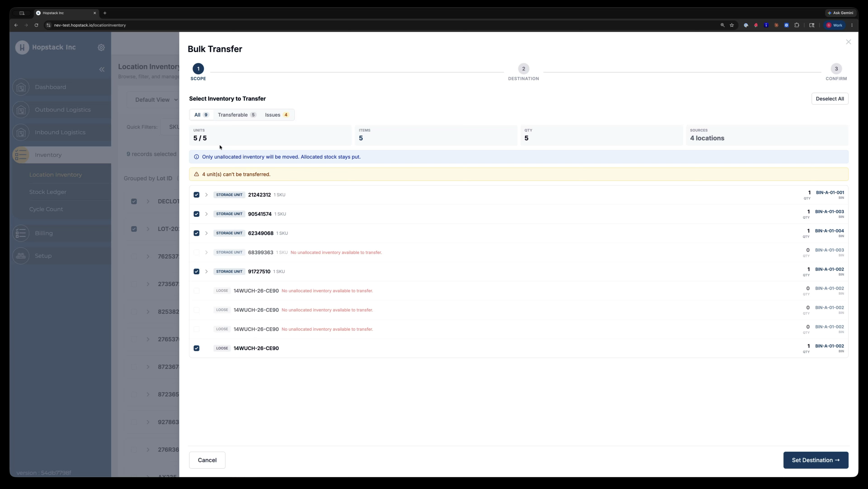868x489 pixels.
Task: Uncheck storage unit 90541574
Action: click(x=196, y=214)
